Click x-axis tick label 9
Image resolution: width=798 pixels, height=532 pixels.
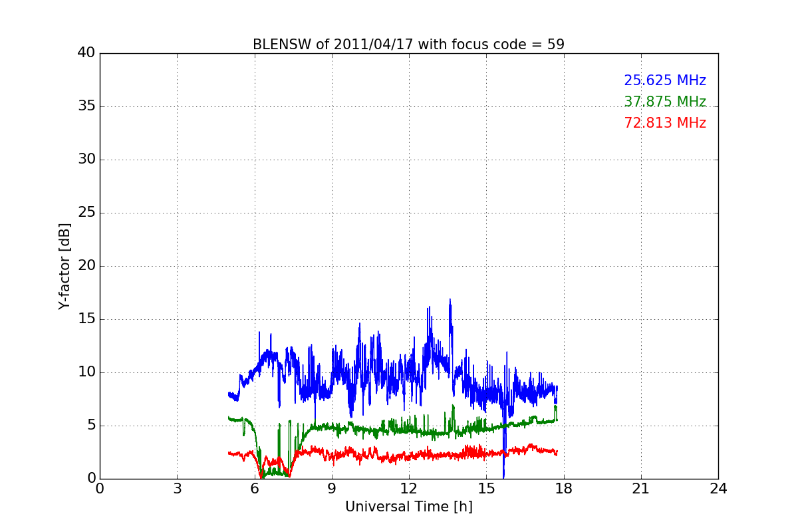pos(331,489)
